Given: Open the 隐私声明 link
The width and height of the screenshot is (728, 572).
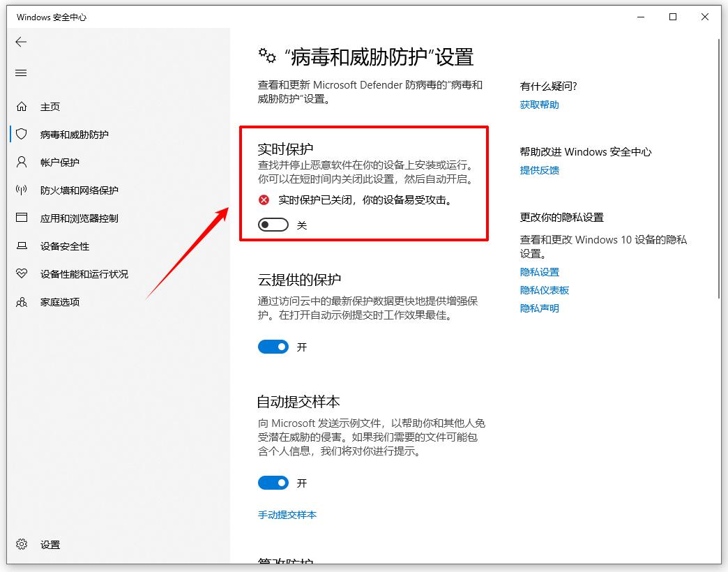Looking at the screenshot, I should (539, 308).
